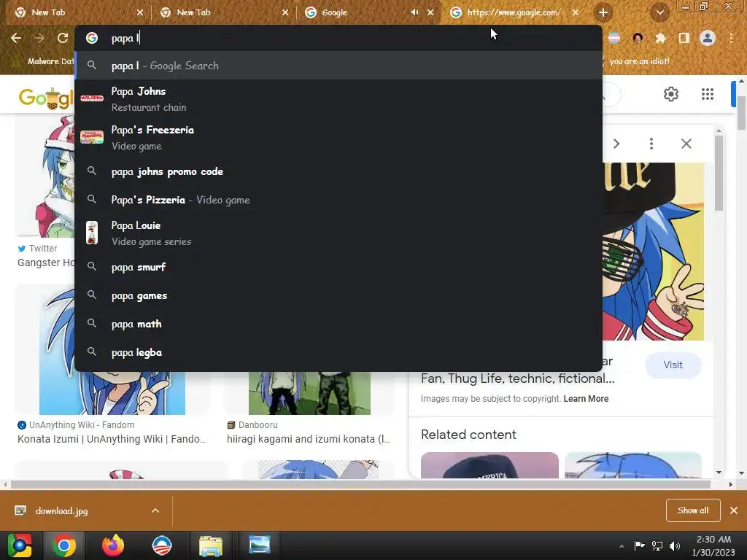747x560 pixels.
Task: Click the address bar text field
Action: tap(338, 38)
